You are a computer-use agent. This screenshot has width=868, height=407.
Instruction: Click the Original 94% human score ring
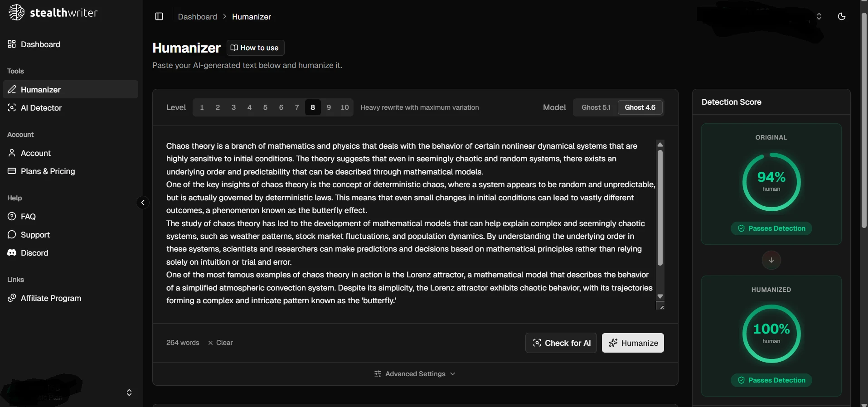pyautogui.click(x=771, y=182)
